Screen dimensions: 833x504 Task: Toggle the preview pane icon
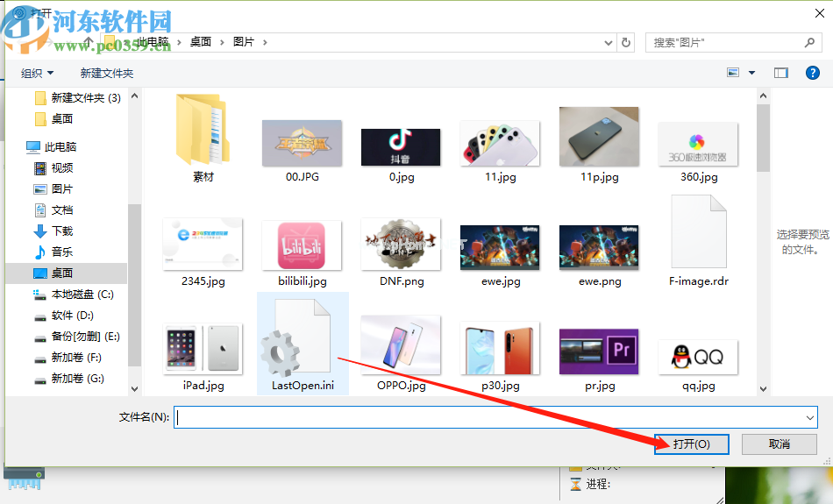pos(780,73)
